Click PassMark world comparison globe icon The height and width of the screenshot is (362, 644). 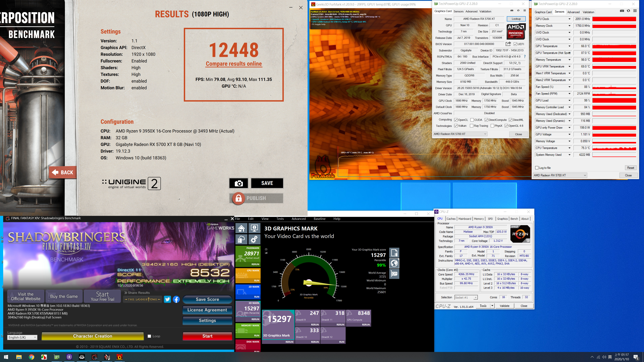coord(394,263)
